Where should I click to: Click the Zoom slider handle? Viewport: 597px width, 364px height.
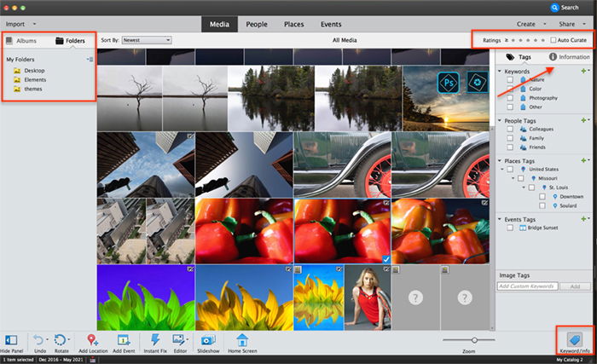pos(474,339)
